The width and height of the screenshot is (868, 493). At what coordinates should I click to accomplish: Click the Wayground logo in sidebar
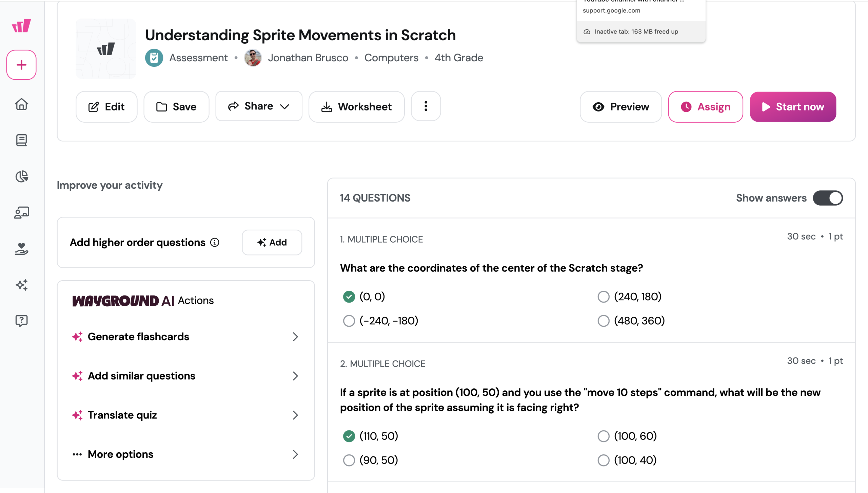click(x=21, y=26)
